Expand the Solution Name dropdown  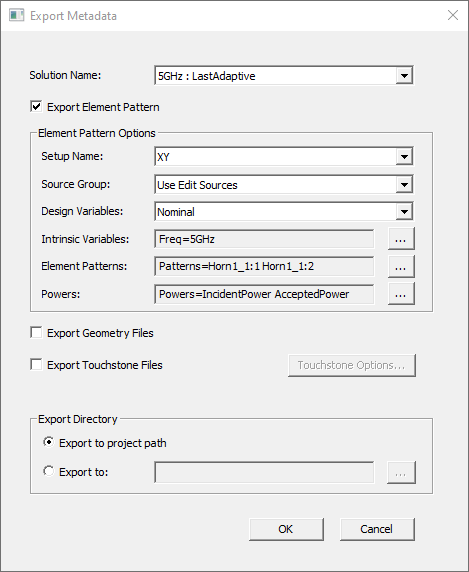[x=404, y=76]
